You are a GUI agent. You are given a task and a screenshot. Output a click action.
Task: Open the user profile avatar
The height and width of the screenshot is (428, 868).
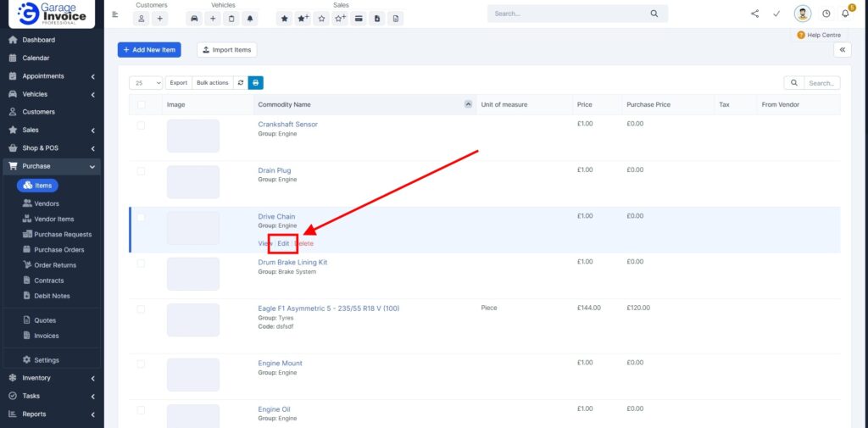tap(802, 14)
